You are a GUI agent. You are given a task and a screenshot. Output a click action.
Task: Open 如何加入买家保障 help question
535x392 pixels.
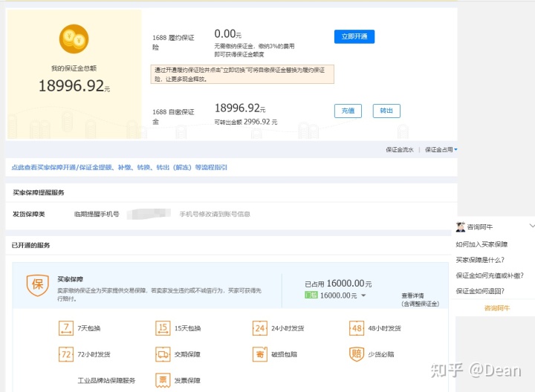(481, 244)
